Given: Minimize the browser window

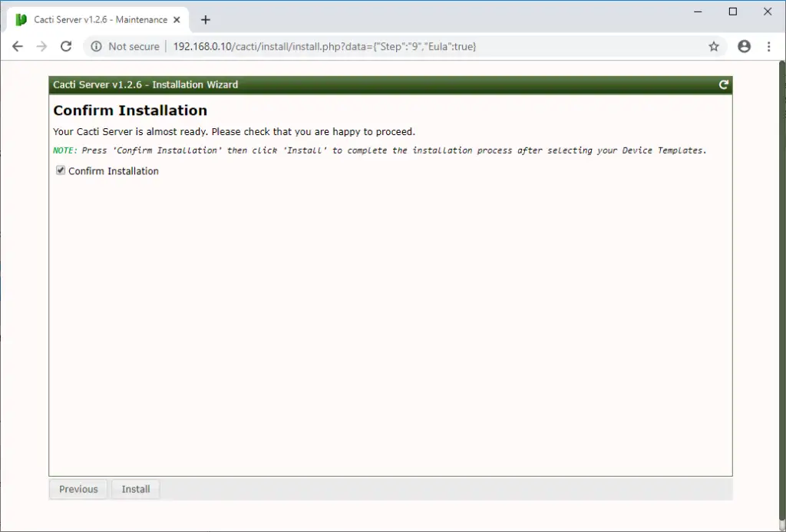Looking at the screenshot, I should pos(697,12).
